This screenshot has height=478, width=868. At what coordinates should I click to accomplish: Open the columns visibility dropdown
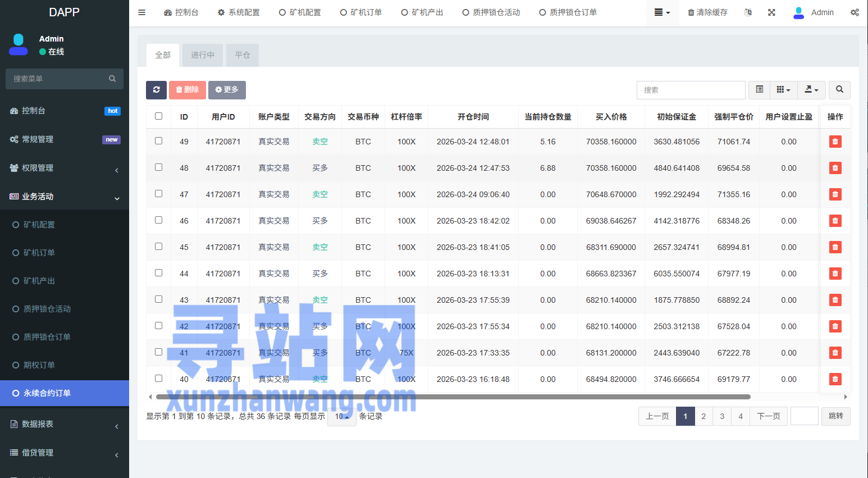(783, 90)
